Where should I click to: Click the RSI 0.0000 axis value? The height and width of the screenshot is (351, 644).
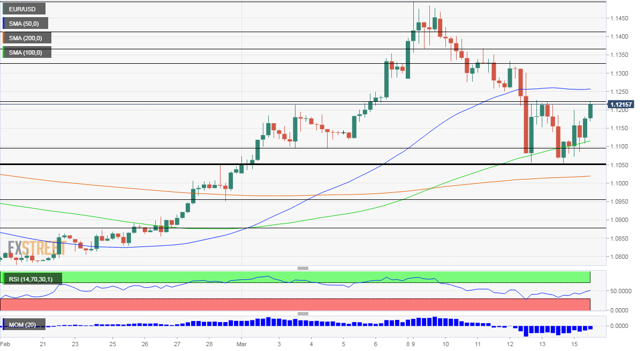(x=620, y=310)
